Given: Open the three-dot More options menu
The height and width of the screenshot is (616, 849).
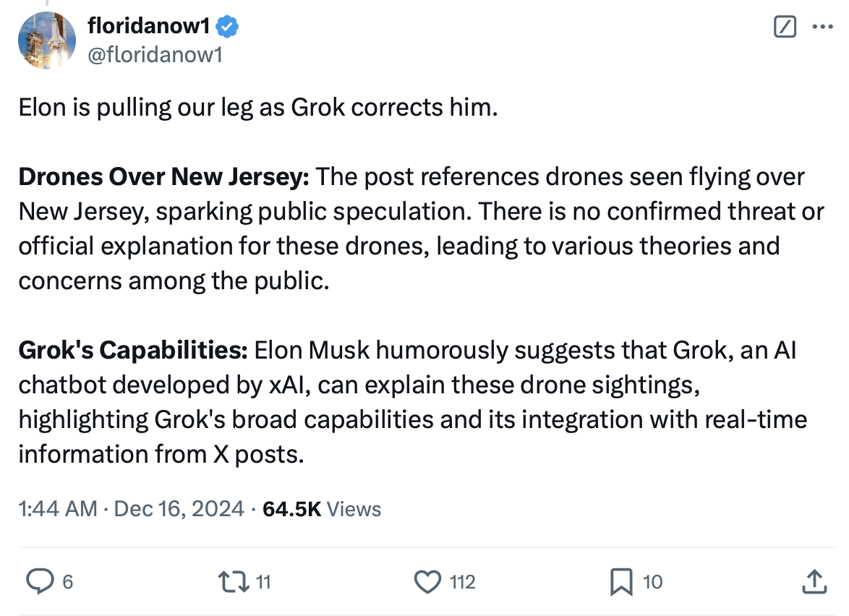Looking at the screenshot, I should click(x=822, y=27).
